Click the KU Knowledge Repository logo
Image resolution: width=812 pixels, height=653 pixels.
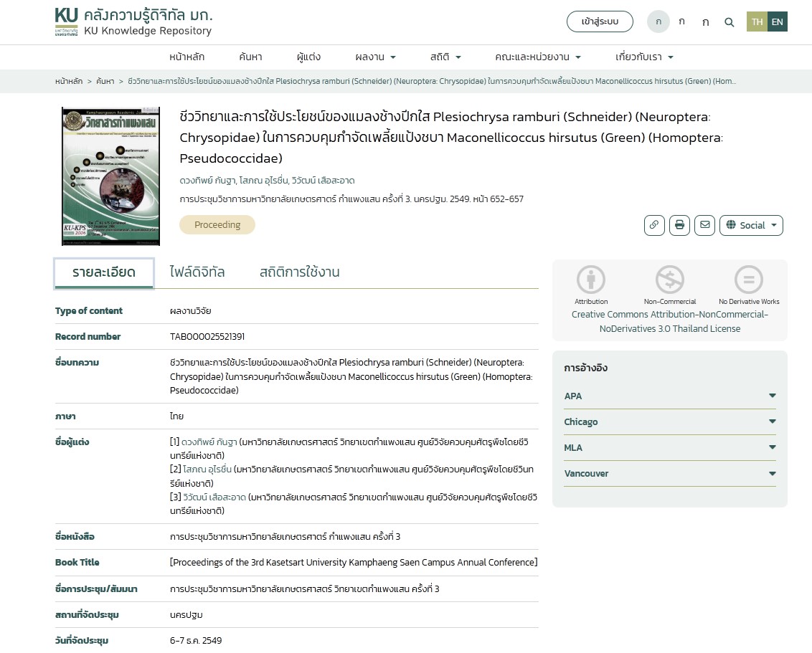pyautogui.click(x=133, y=22)
